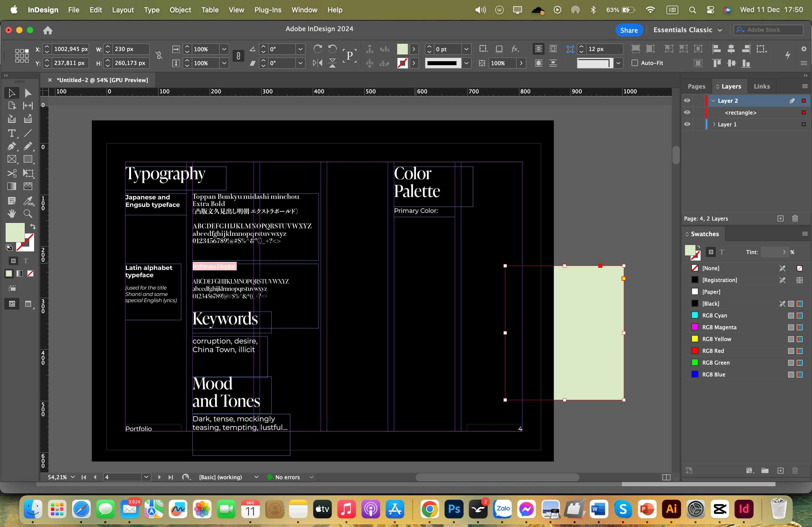
Task: Open the Object menu
Action: click(x=180, y=10)
